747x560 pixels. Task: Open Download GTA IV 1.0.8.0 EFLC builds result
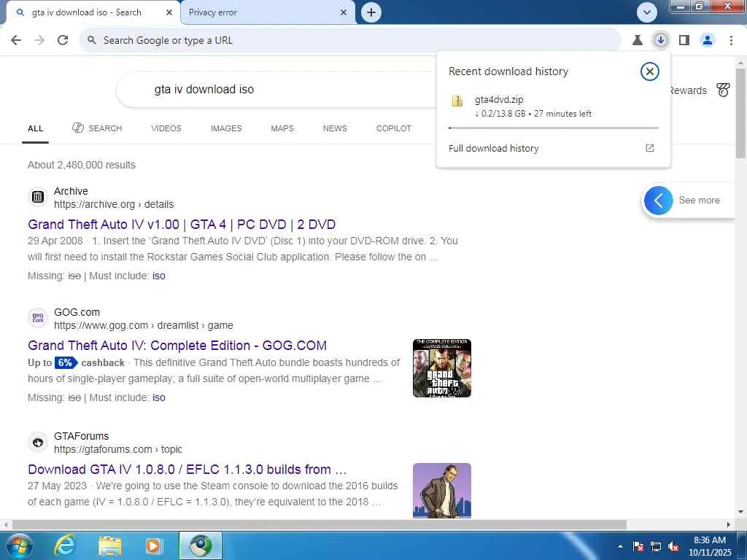pyautogui.click(x=187, y=469)
